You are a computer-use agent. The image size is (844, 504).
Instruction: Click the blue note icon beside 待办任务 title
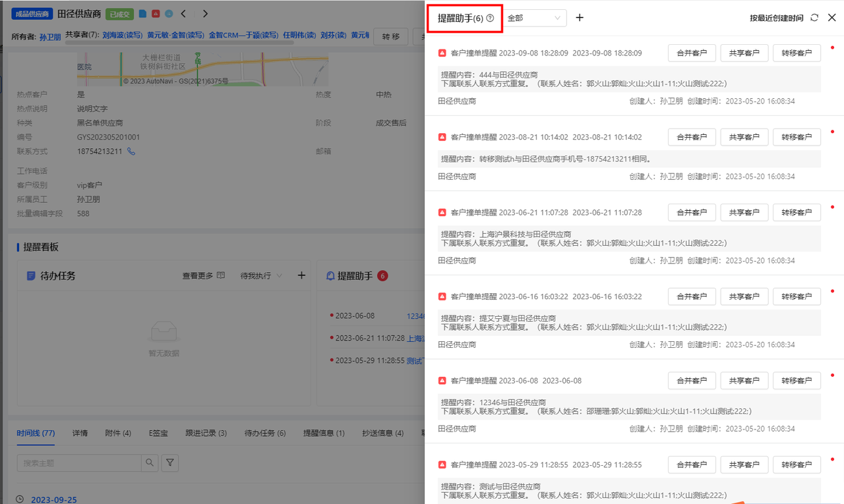[30, 275]
